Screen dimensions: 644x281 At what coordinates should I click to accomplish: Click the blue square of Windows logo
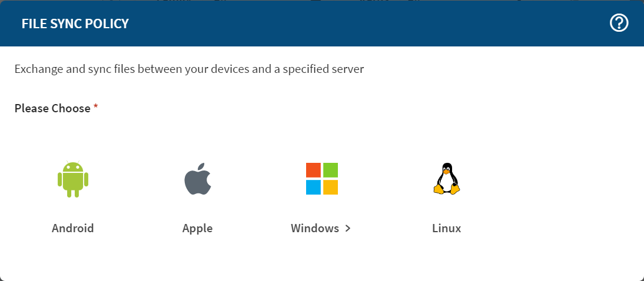click(x=314, y=187)
